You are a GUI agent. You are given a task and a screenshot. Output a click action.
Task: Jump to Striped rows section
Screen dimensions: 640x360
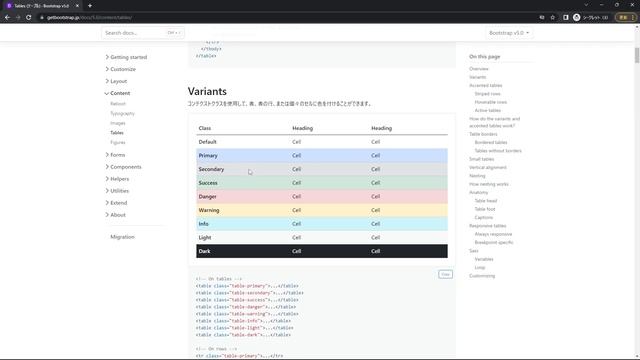[x=487, y=94]
